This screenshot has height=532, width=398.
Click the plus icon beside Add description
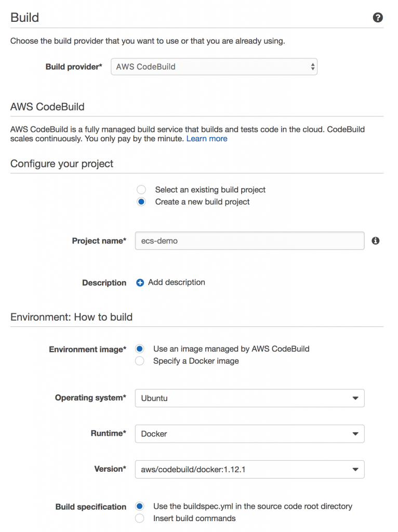tap(140, 283)
